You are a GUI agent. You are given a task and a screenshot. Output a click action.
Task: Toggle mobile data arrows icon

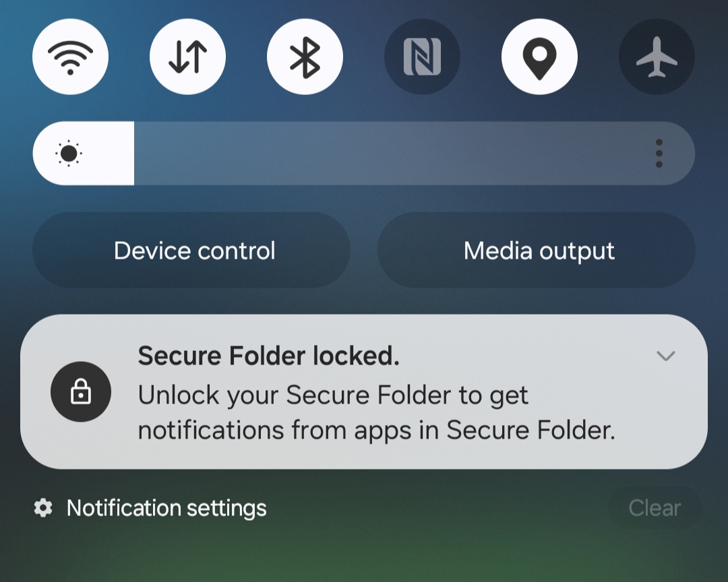[187, 57]
